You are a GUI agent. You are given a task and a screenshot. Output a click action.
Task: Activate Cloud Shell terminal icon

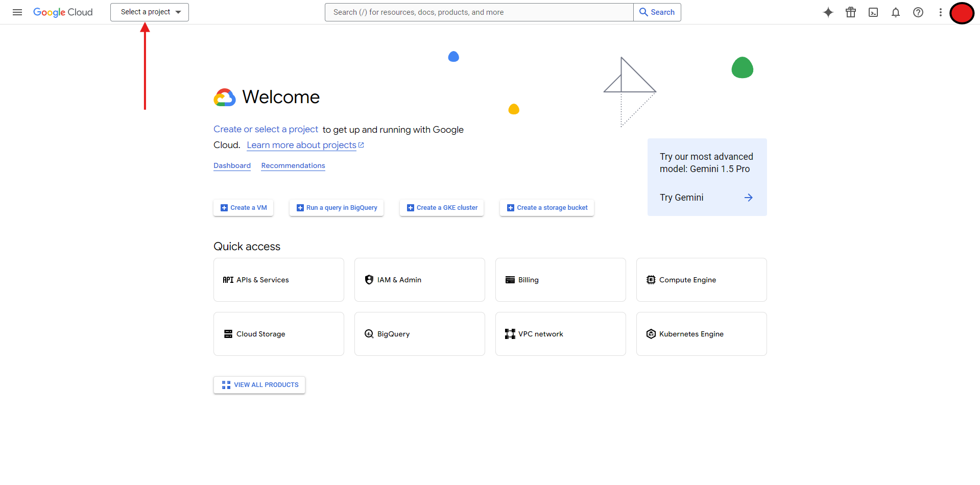pos(873,12)
